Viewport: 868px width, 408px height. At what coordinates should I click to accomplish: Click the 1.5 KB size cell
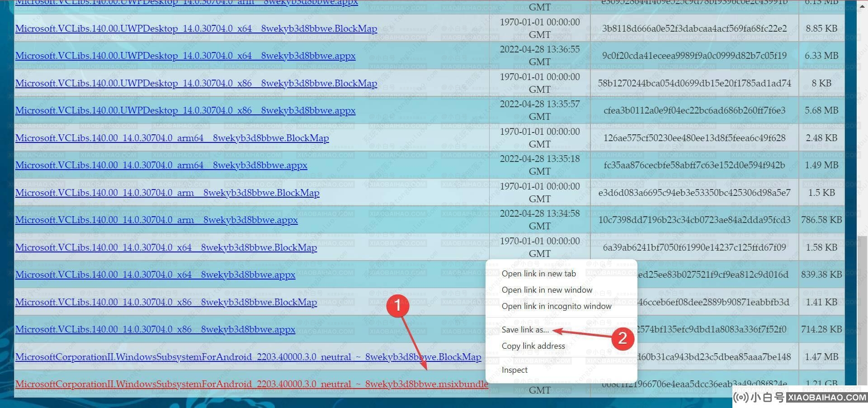click(x=821, y=193)
